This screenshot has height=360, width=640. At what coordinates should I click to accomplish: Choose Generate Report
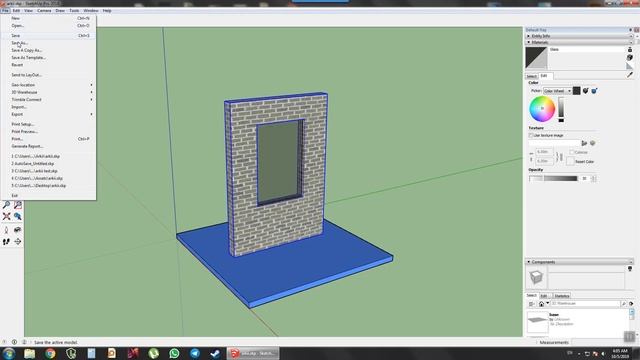tap(48, 146)
